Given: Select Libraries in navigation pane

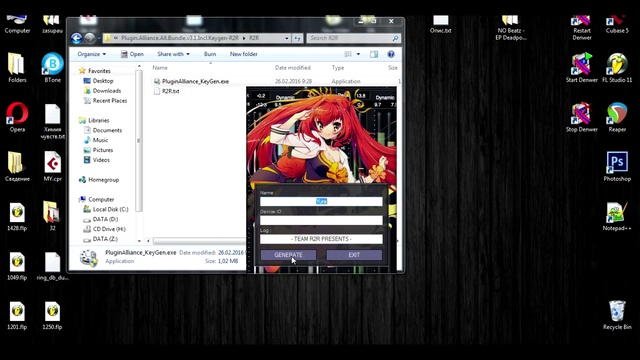Looking at the screenshot, I should pyautogui.click(x=94, y=120).
